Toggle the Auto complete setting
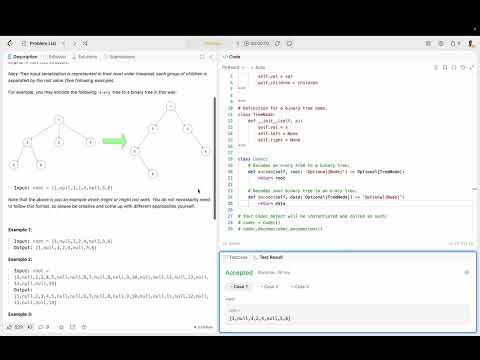Viewport: 480px width, 360px height. 258,67
